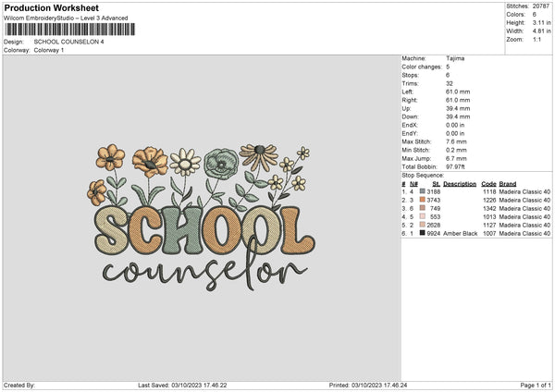
Task: Click code 1226 in stop sequence
Action: (489, 201)
